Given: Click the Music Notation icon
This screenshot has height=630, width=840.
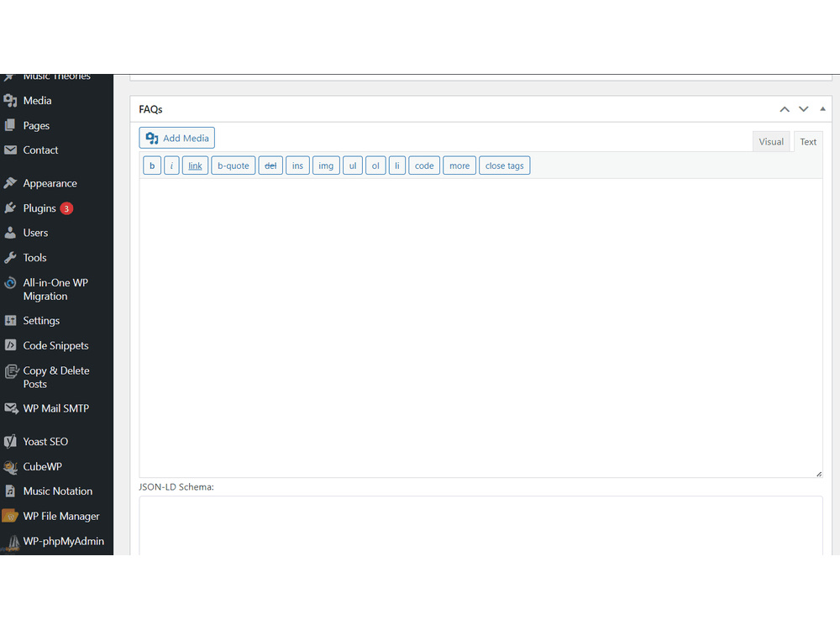Looking at the screenshot, I should (10, 491).
